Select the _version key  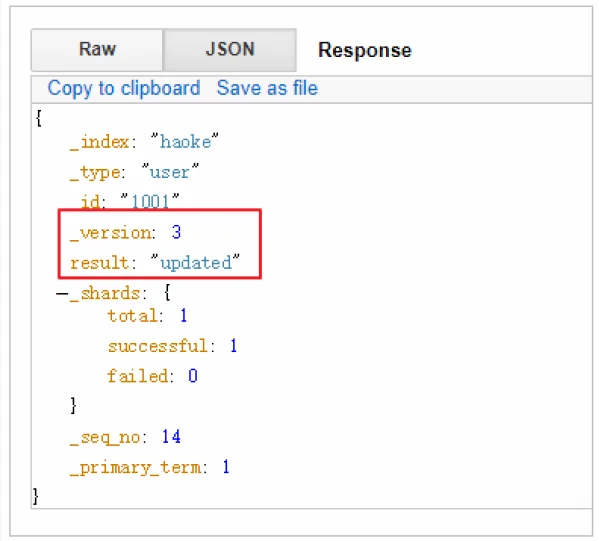coord(110,233)
